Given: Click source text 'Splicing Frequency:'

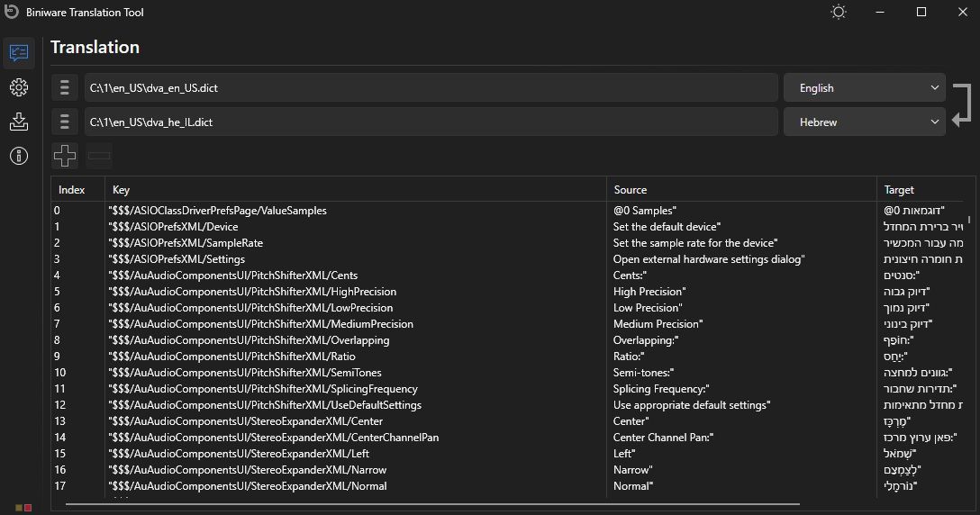Looking at the screenshot, I should 661,389.
